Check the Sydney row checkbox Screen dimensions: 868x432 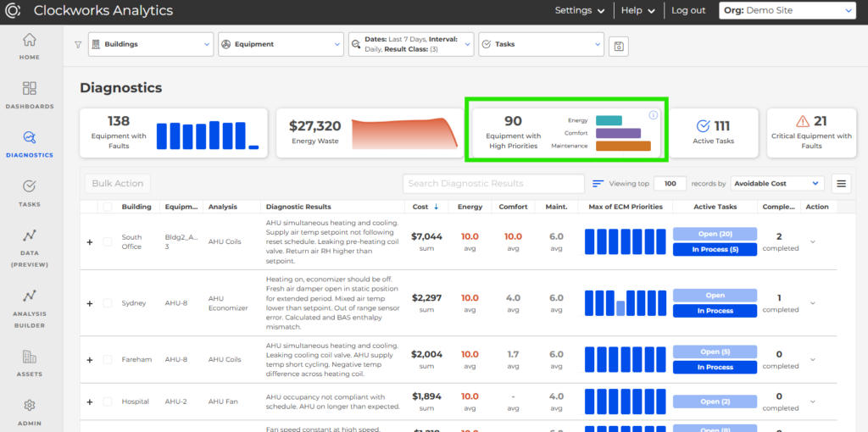click(x=107, y=303)
